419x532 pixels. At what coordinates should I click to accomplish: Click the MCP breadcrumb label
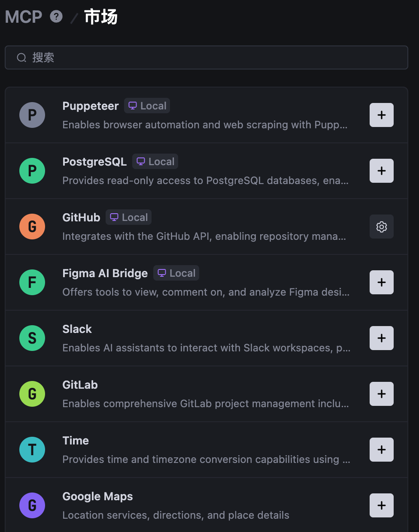[x=24, y=17]
